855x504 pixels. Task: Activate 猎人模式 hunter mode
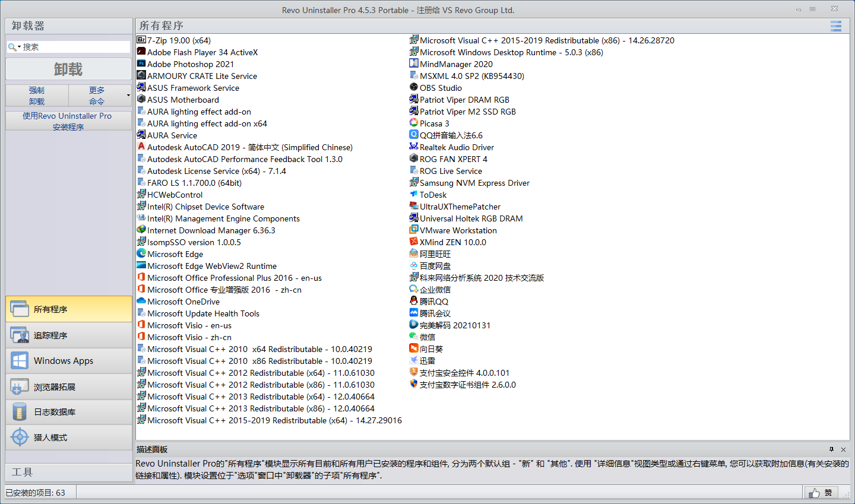pyautogui.click(x=69, y=438)
